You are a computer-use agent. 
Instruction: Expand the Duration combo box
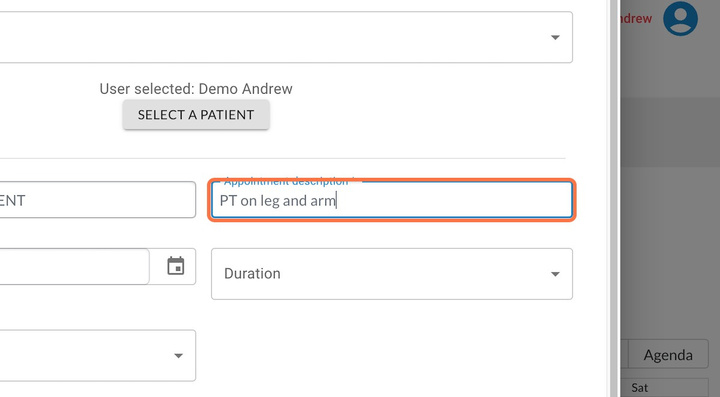(x=392, y=274)
